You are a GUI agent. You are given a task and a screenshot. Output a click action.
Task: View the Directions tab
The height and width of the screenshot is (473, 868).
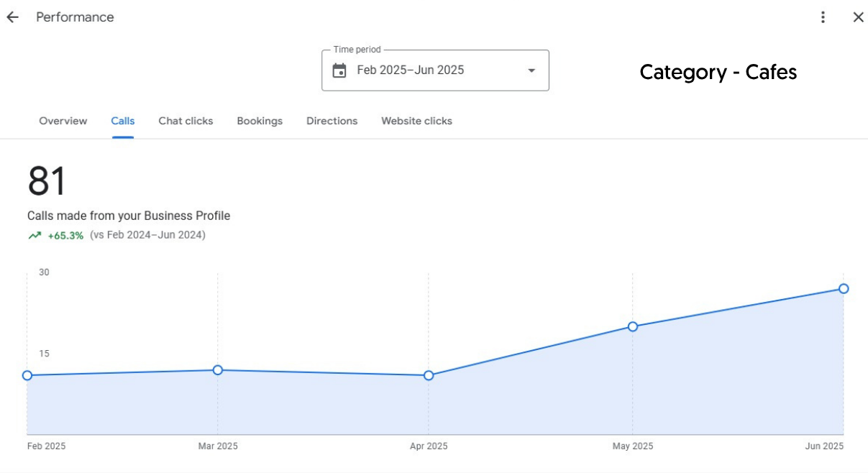click(x=332, y=121)
